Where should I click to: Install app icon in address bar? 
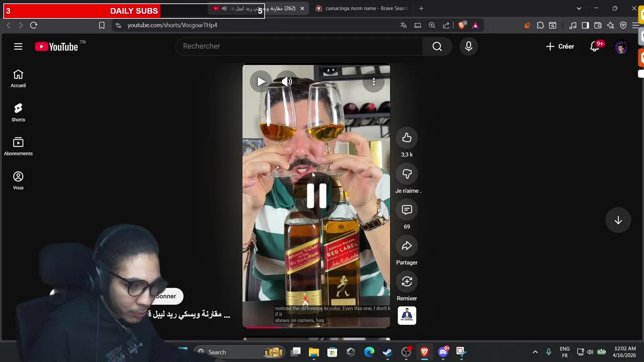(418, 25)
